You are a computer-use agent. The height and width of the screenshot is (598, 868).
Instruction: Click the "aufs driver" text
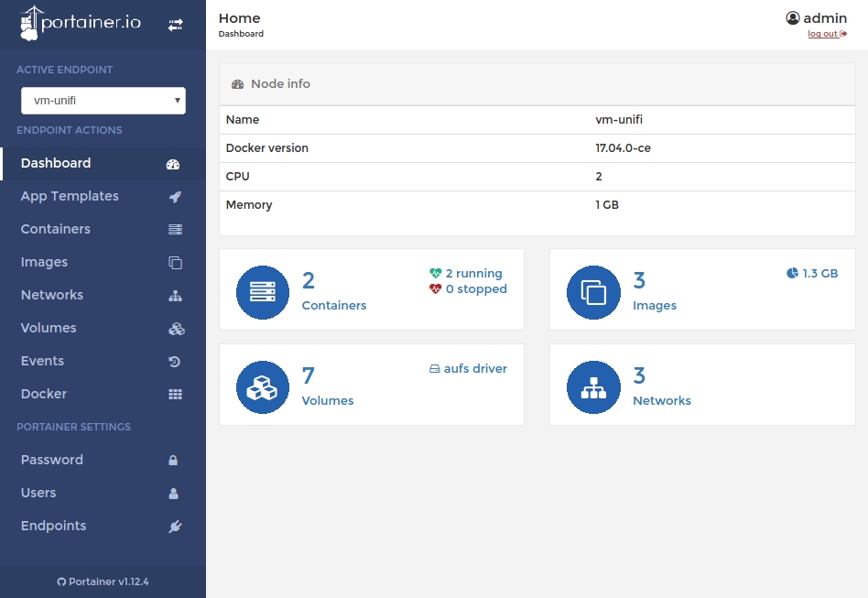tap(475, 369)
